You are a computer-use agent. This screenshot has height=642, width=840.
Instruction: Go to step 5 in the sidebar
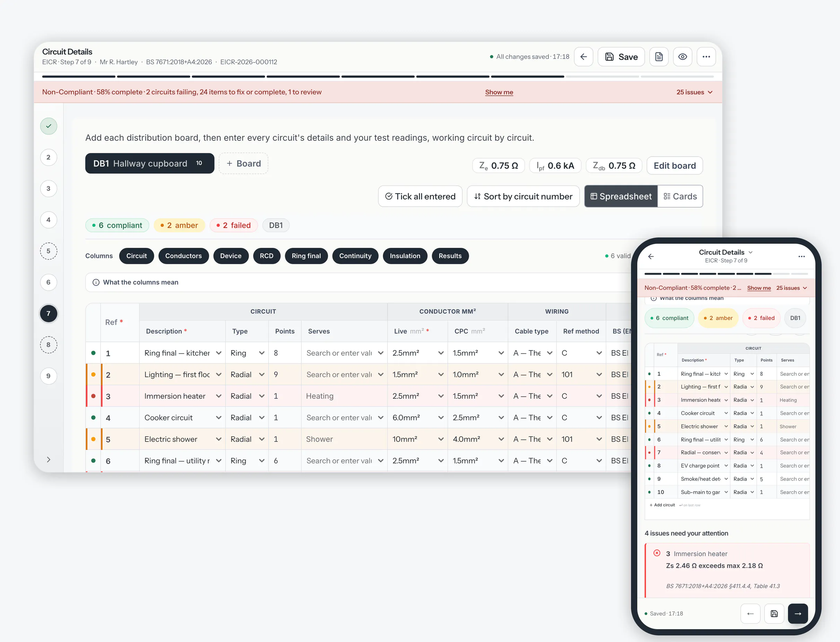pyautogui.click(x=49, y=251)
